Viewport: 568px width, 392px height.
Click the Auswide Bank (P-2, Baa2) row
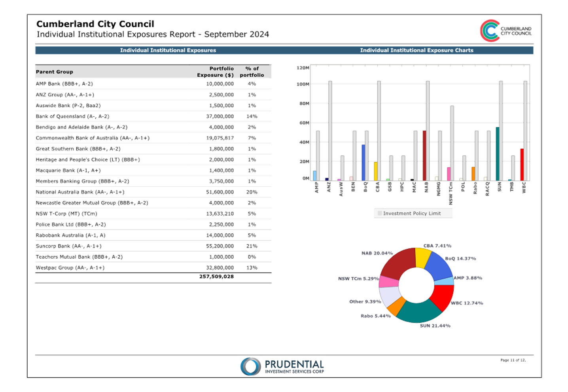[x=153, y=106]
